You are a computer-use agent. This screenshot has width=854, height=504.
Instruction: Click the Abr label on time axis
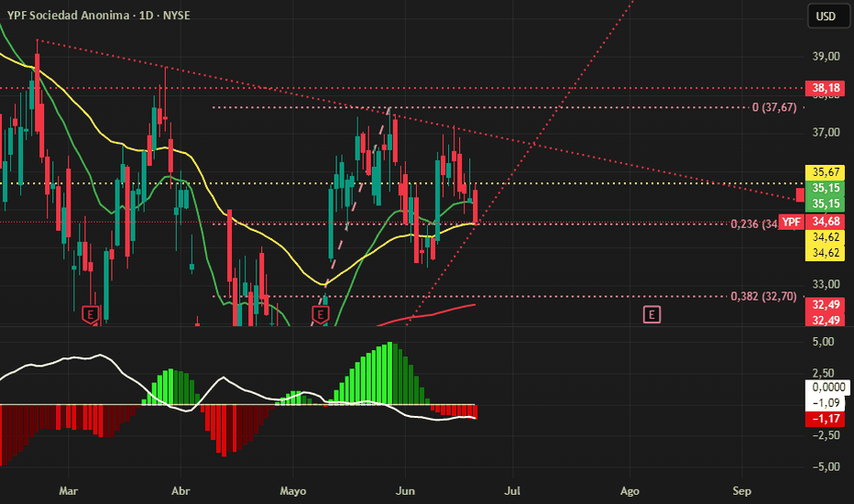(181, 491)
